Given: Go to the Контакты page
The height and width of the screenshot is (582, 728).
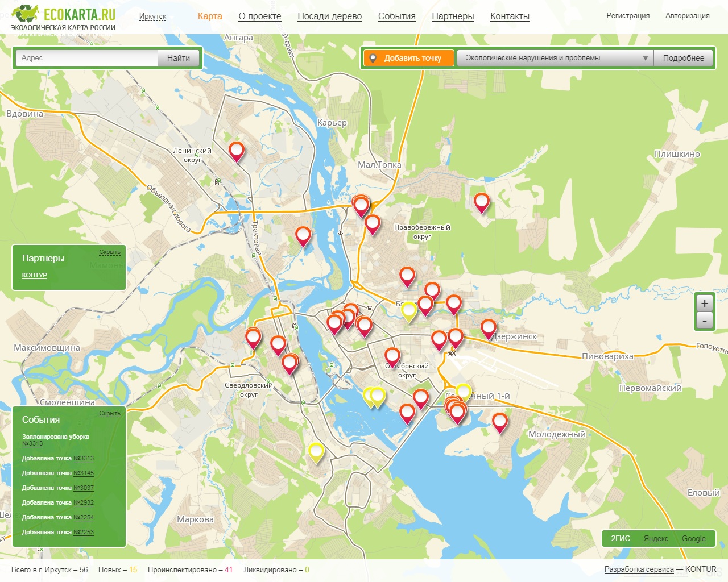Looking at the screenshot, I should pyautogui.click(x=510, y=16).
